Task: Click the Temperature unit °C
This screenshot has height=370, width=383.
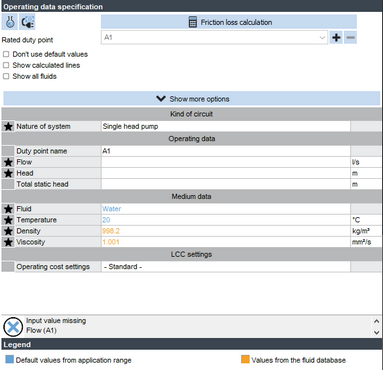Action: [x=356, y=220]
